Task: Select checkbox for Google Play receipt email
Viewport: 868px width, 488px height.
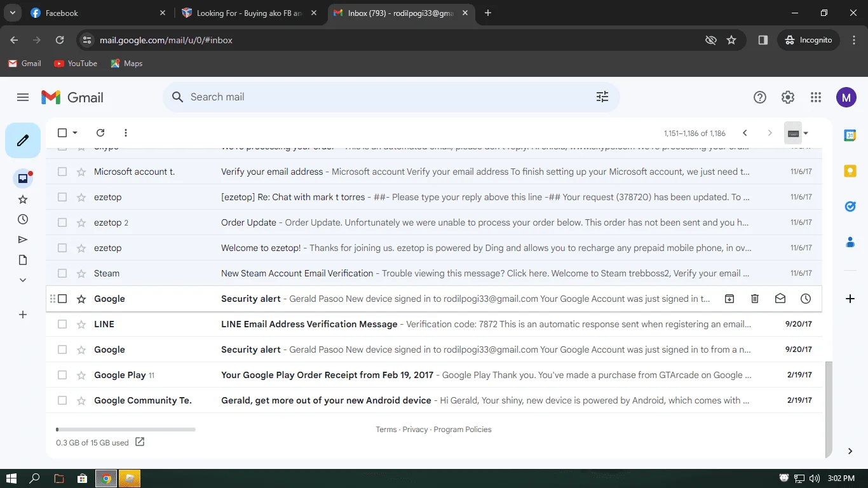Action: click(62, 375)
